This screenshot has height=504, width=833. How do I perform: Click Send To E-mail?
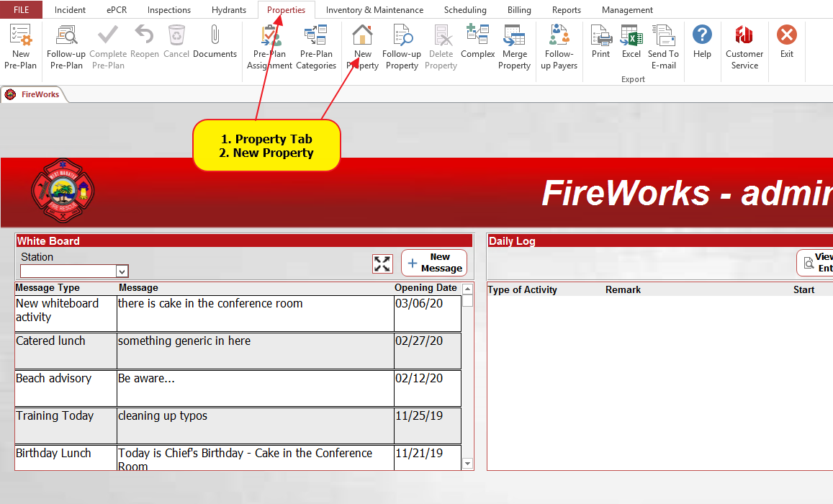(663, 47)
